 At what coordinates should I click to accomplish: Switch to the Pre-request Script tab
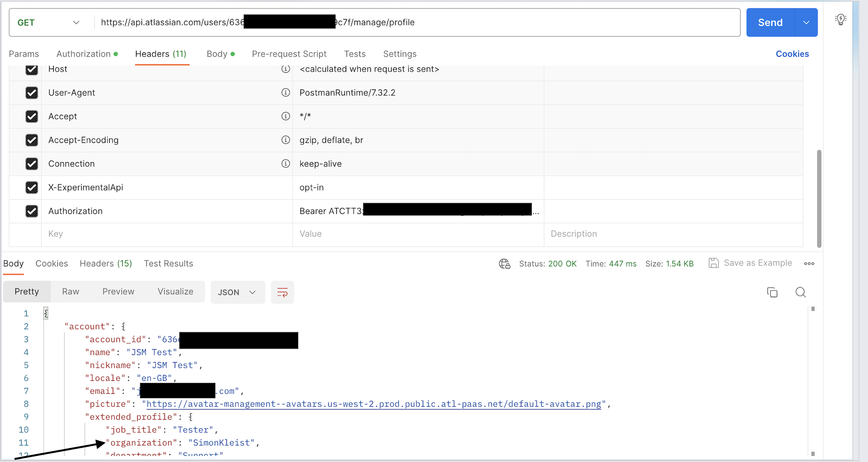click(x=289, y=54)
